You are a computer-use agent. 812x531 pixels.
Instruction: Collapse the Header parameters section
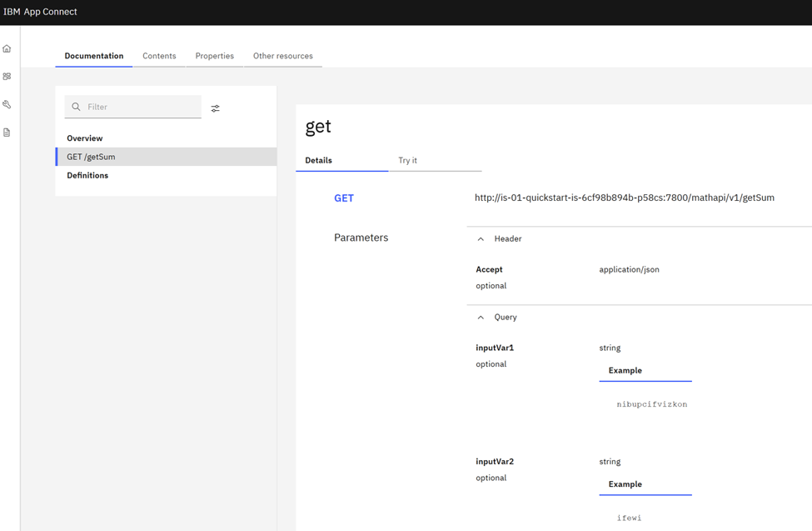coord(481,239)
